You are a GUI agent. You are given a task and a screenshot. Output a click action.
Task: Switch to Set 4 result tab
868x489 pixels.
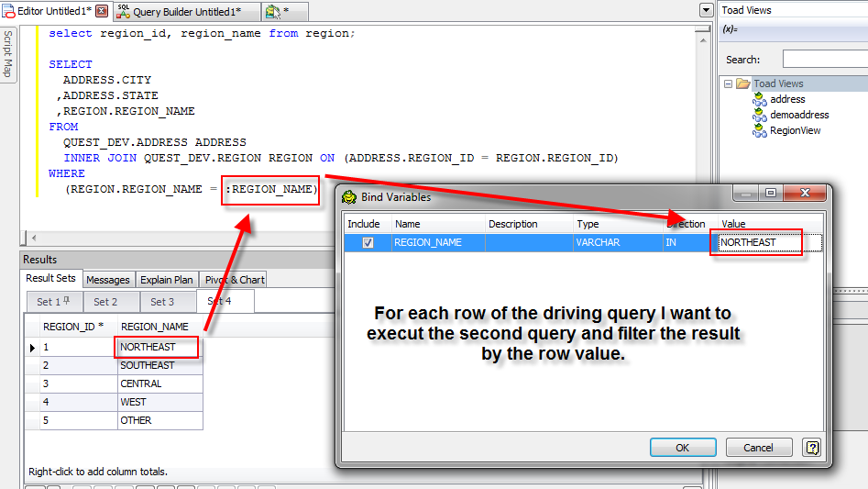point(225,301)
